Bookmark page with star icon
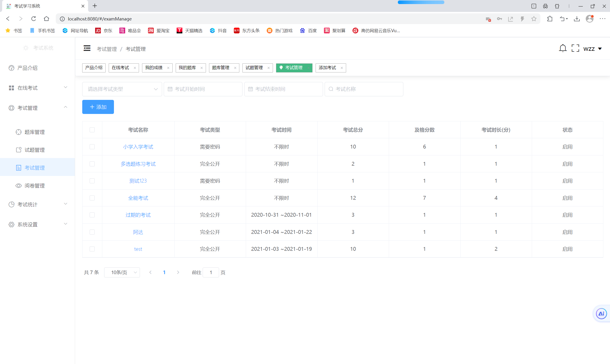This screenshot has width=610, height=364. click(x=534, y=19)
